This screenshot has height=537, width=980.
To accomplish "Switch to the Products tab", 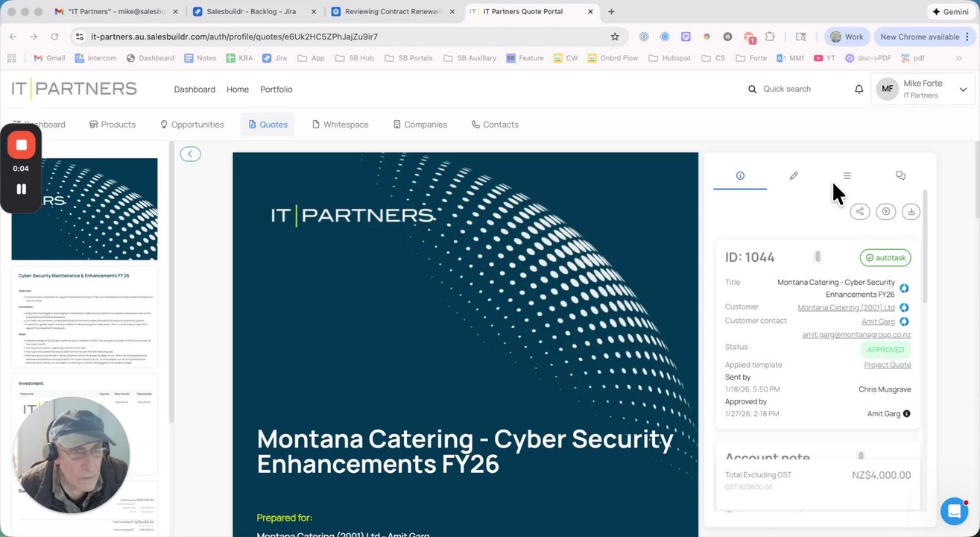I will tap(113, 125).
